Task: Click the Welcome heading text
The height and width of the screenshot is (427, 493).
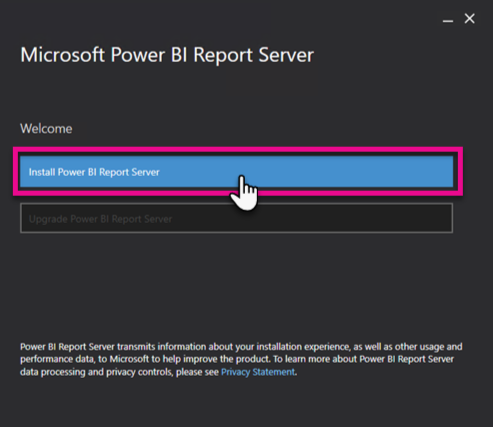Action: pos(46,129)
